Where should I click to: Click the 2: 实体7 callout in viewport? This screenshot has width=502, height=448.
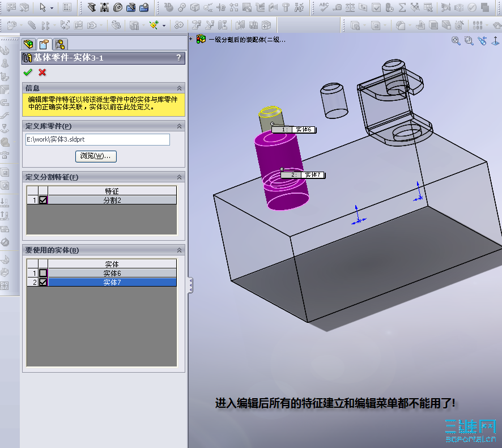(x=303, y=175)
